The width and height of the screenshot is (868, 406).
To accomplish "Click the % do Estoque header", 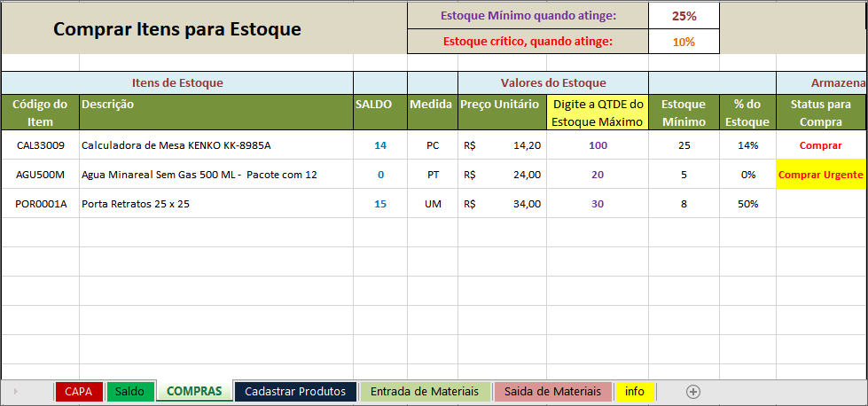I will 747,113.
